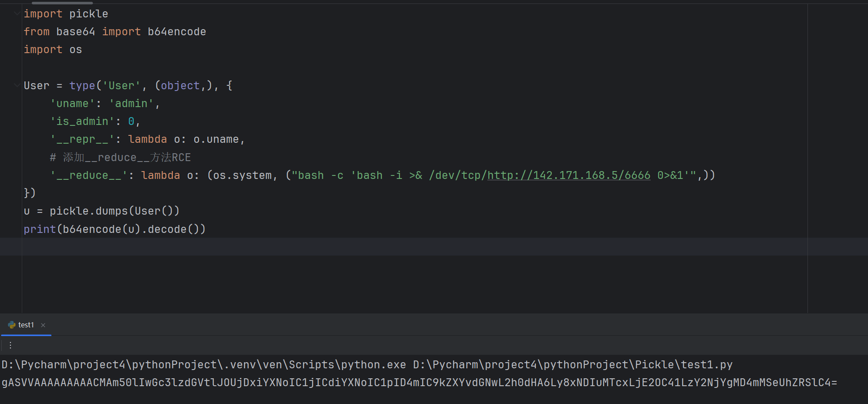The width and height of the screenshot is (868, 404).
Task: Open the run toolbar three-dot menu
Action: pos(10,345)
